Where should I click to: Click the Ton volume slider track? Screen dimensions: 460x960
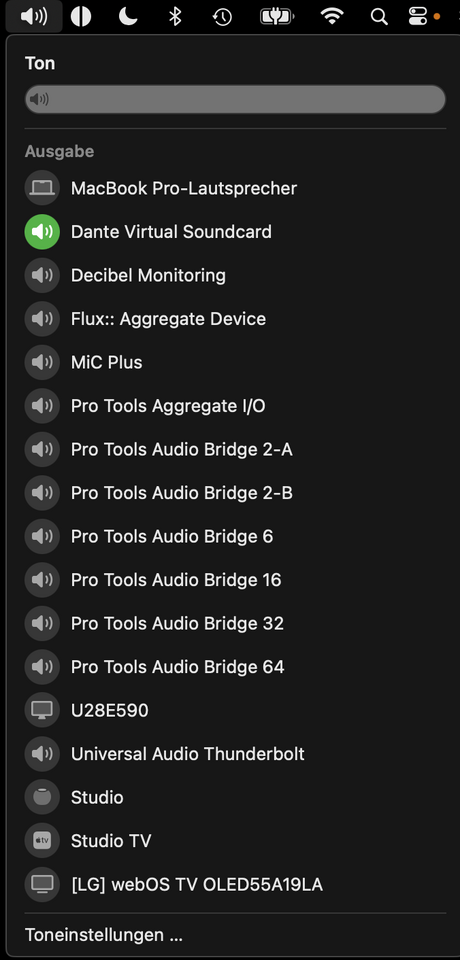(235, 99)
